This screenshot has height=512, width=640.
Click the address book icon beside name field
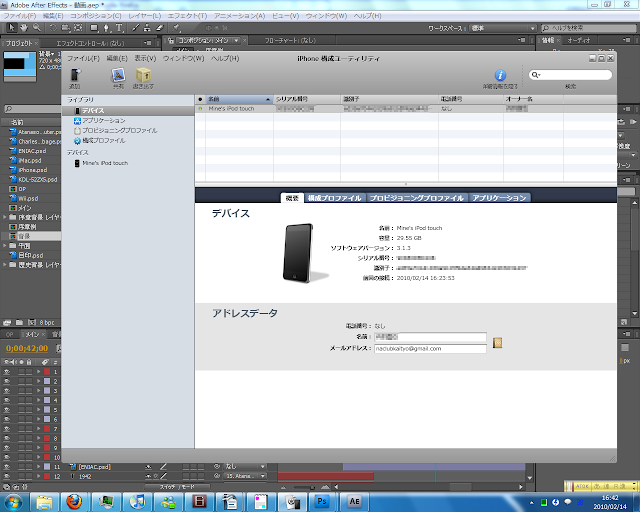pos(497,343)
